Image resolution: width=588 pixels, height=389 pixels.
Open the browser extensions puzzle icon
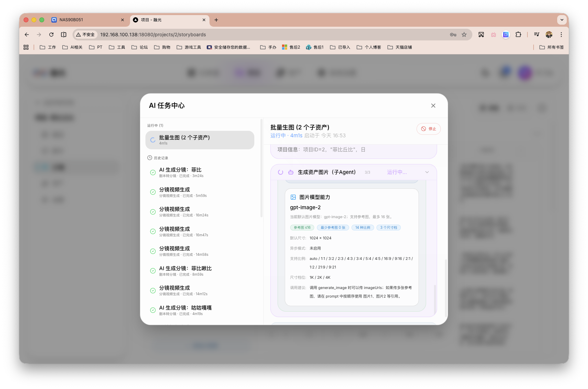tap(518, 35)
